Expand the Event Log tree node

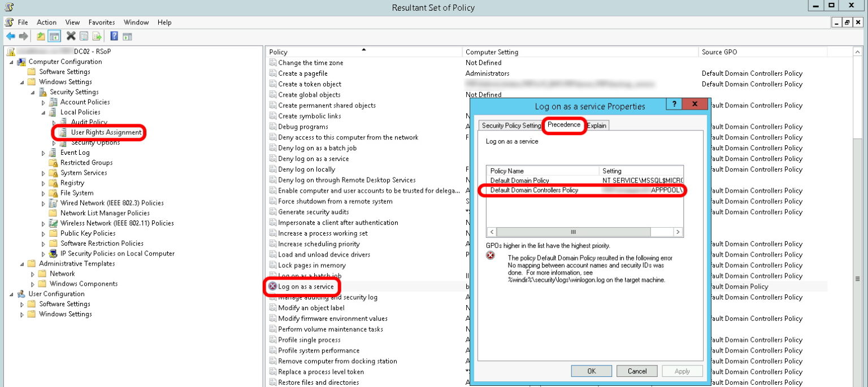click(x=42, y=153)
